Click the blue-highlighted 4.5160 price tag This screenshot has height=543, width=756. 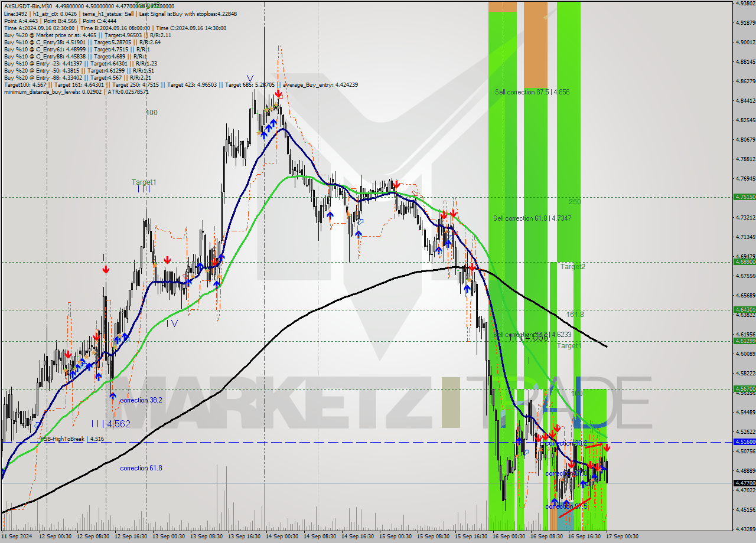(744, 441)
